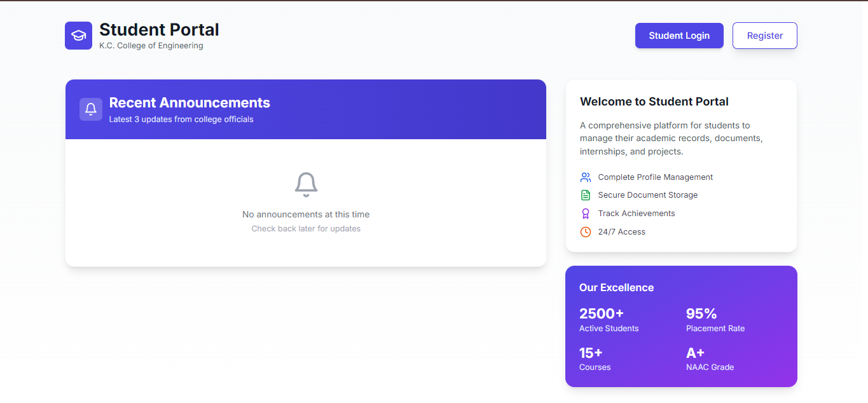This screenshot has height=403, width=868.
Task: Click the orange 24/7 Access clock icon
Action: tap(586, 232)
